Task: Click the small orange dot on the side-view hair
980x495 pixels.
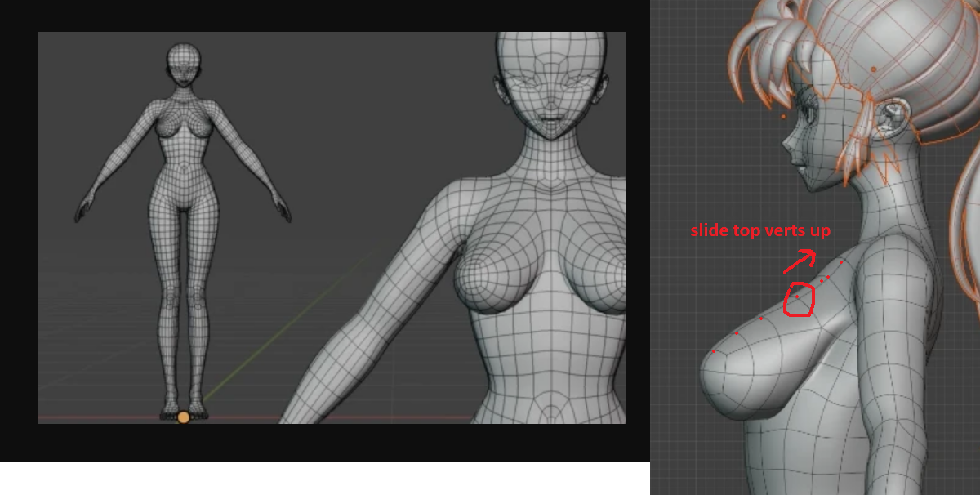Action: click(x=873, y=70)
